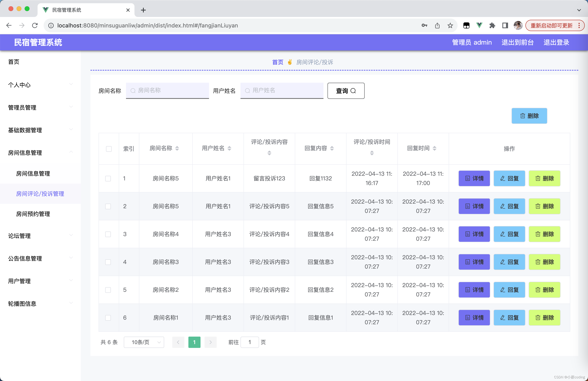Image resolution: width=588 pixels, height=381 pixels.
Task: Check the checkbox for row 4
Action: click(x=108, y=262)
